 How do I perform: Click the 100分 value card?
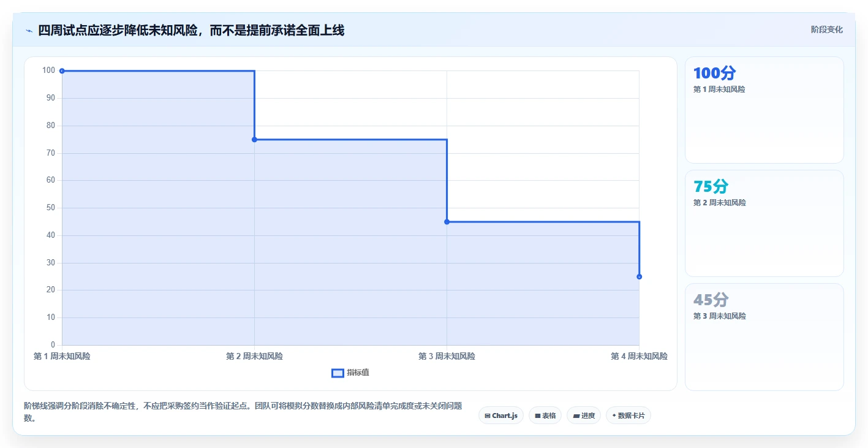coord(764,110)
